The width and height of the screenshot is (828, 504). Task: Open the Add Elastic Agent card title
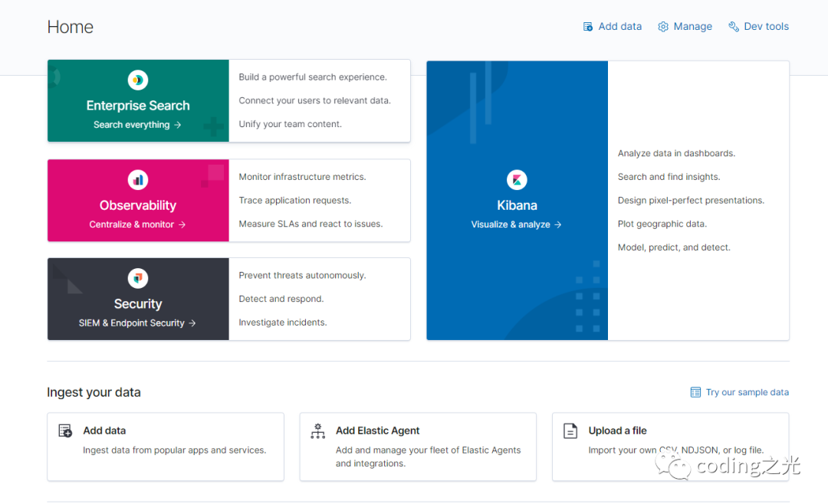(377, 430)
